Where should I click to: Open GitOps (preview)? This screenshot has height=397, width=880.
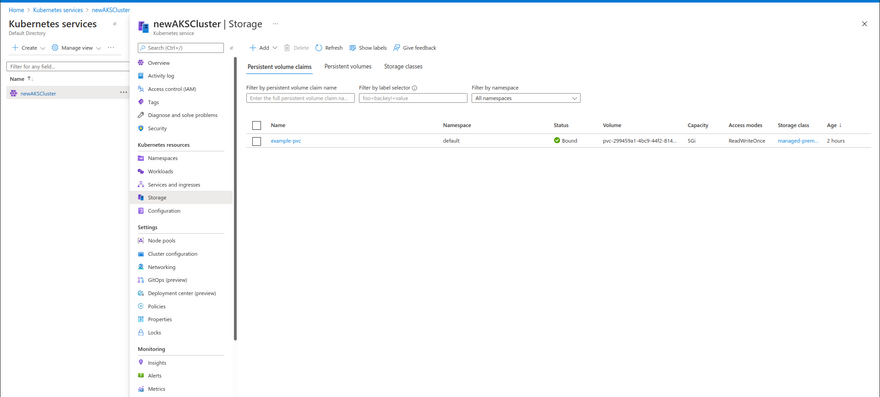click(167, 280)
